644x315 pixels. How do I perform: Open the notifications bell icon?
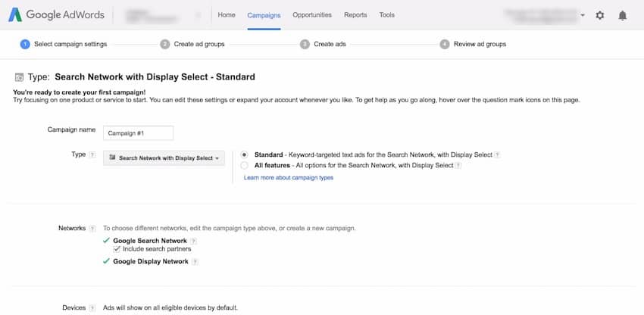click(x=623, y=15)
